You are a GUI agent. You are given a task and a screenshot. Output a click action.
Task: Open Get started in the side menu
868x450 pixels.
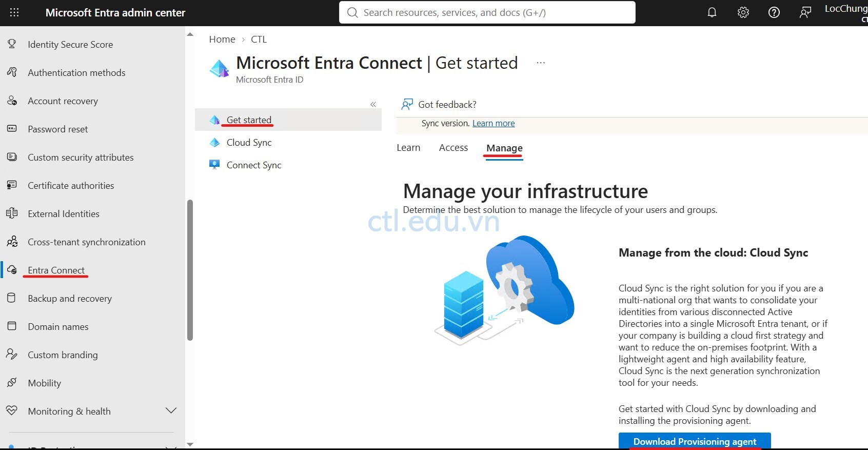[288, 120]
